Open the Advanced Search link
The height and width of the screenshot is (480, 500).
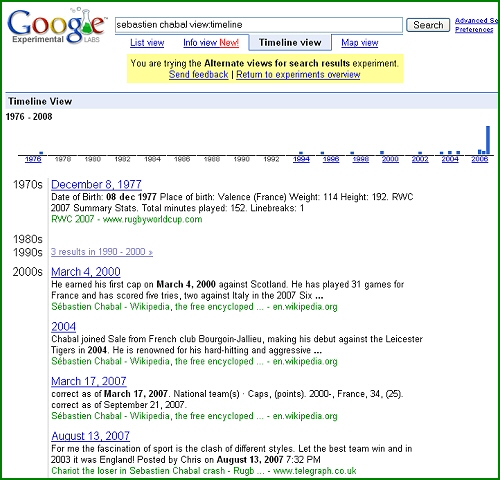[477, 20]
